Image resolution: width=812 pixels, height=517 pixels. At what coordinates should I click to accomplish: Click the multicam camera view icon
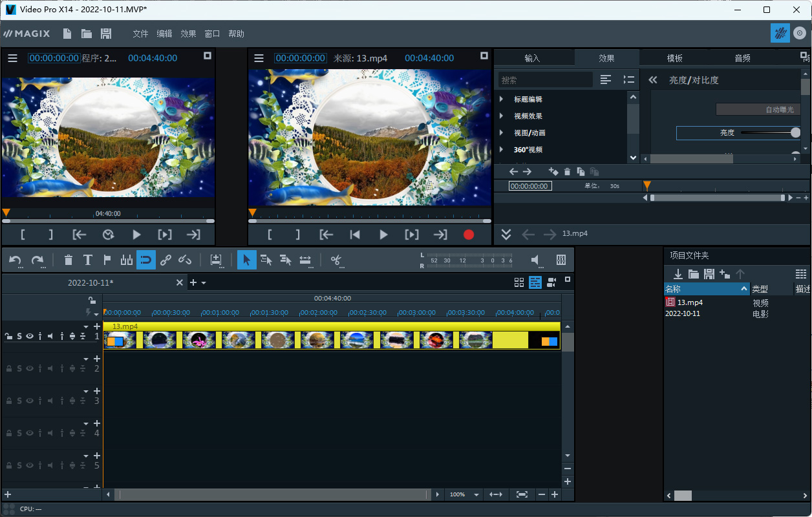[551, 282]
